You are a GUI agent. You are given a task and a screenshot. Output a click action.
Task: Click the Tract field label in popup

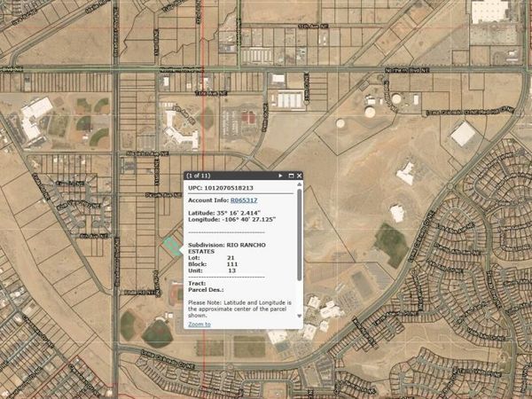198,284
